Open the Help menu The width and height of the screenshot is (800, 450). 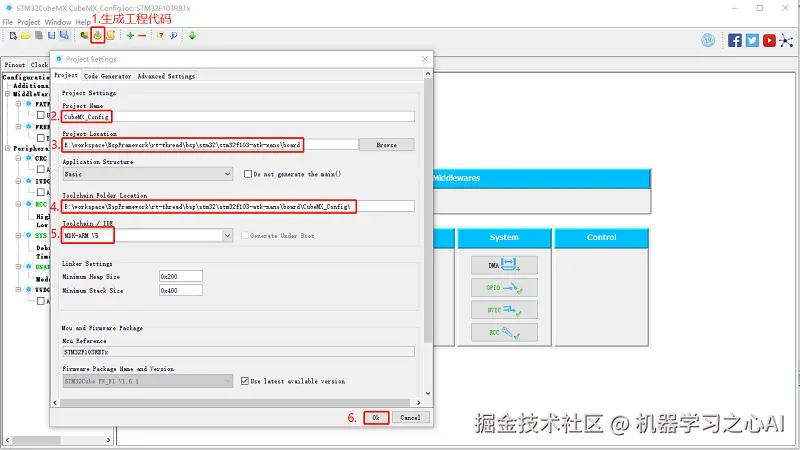(x=83, y=22)
